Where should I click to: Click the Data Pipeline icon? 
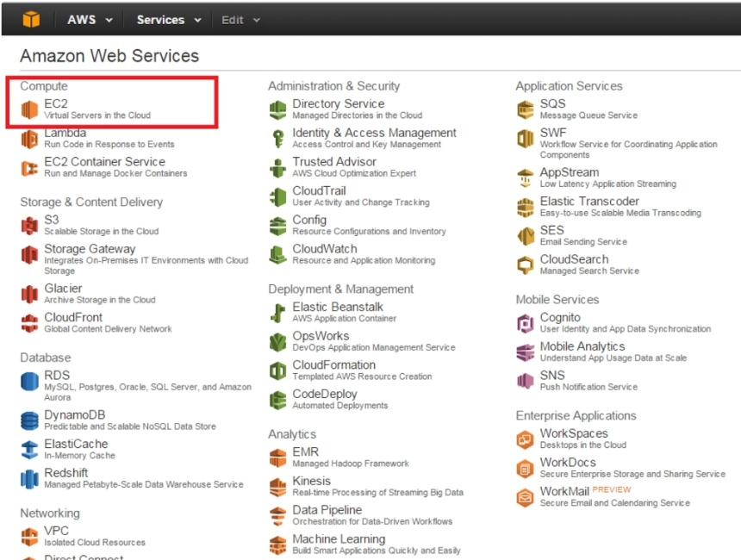pyautogui.click(x=277, y=516)
